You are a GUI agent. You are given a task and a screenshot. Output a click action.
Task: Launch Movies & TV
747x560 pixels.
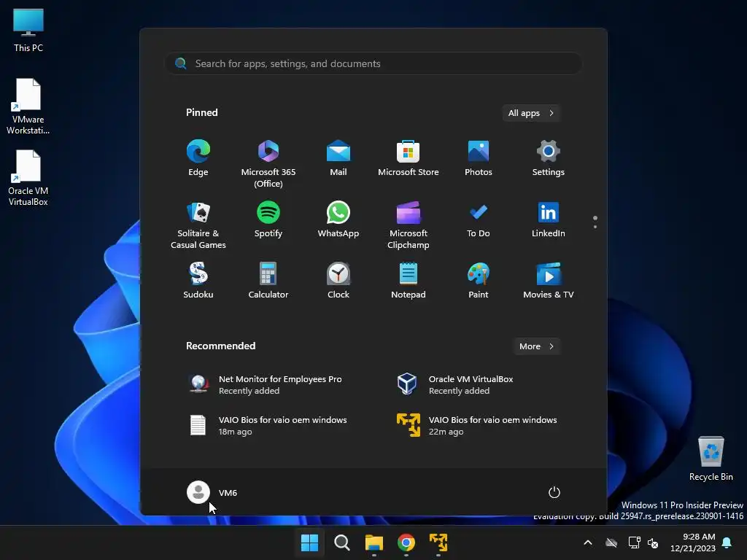click(x=549, y=281)
